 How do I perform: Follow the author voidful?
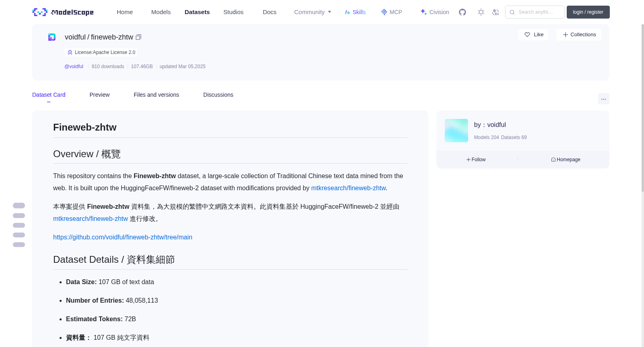coord(476,160)
